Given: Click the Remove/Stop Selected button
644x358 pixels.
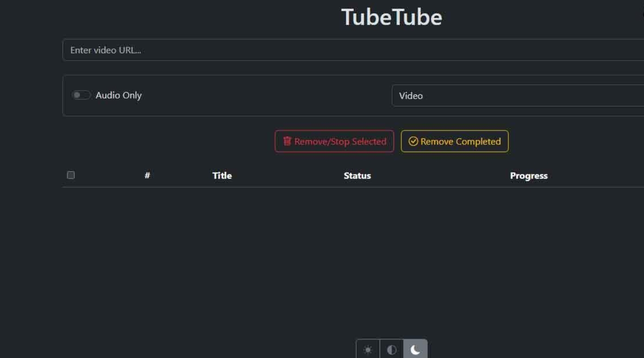Looking at the screenshot, I should pos(334,141).
